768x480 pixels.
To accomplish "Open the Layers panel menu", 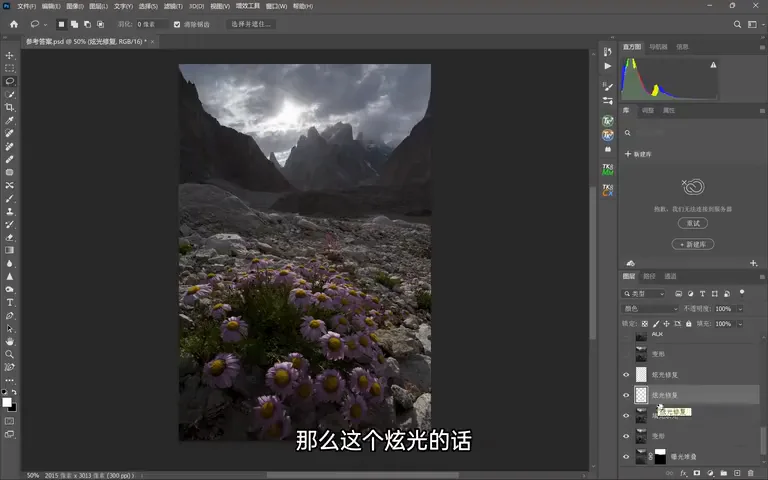I will point(762,277).
